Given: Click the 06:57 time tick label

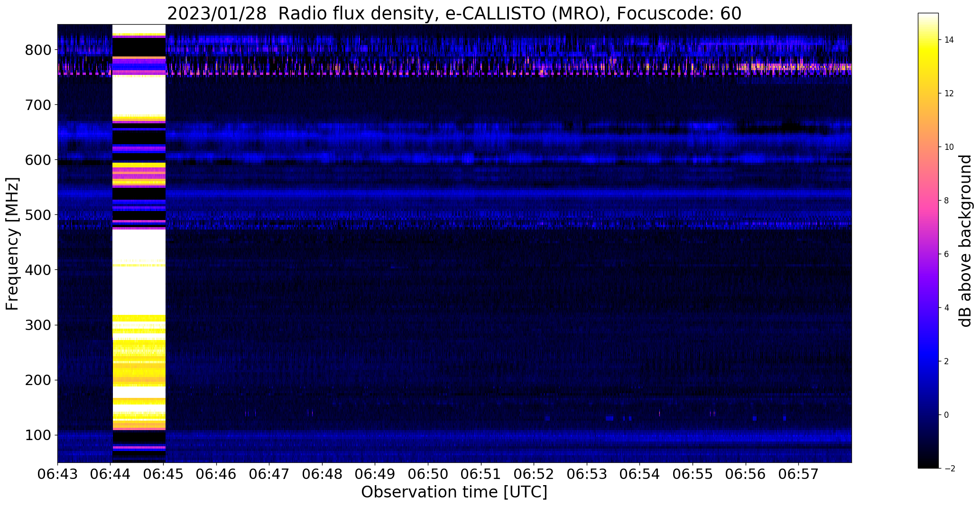Looking at the screenshot, I should pyautogui.click(x=799, y=475).
